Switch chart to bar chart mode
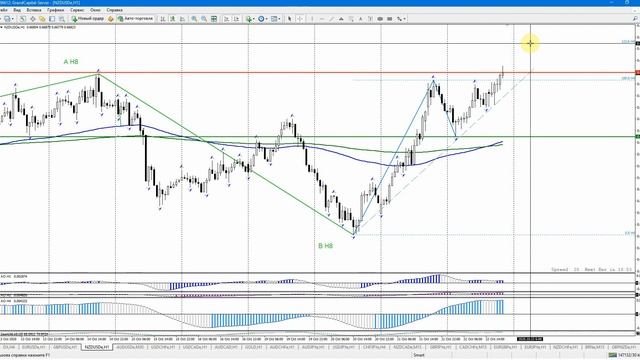Viewport: 640px width, 360px height. tap(163, 19)
